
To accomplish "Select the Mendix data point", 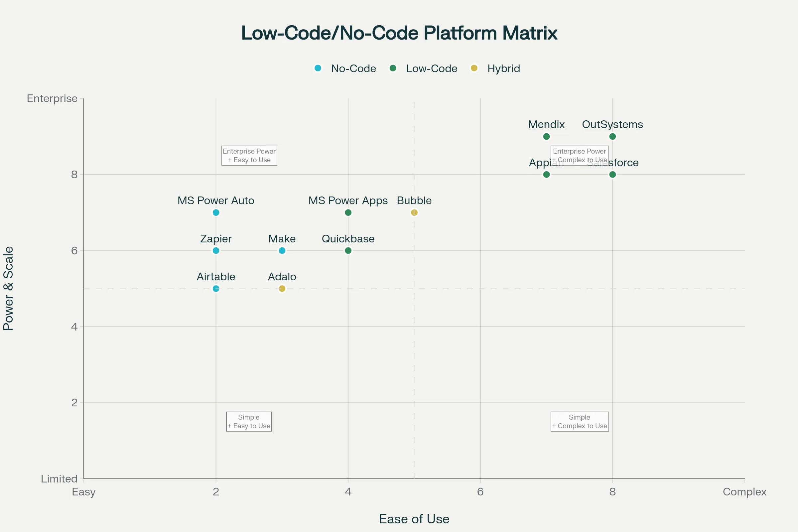I will point(546,137).
